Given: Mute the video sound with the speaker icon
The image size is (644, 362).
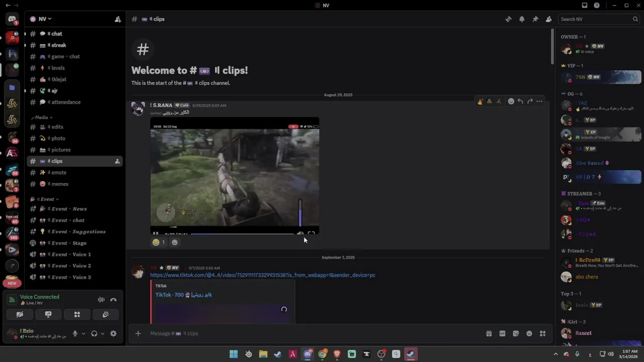Looking at the screenshot, I should click(x=300, y=233).
